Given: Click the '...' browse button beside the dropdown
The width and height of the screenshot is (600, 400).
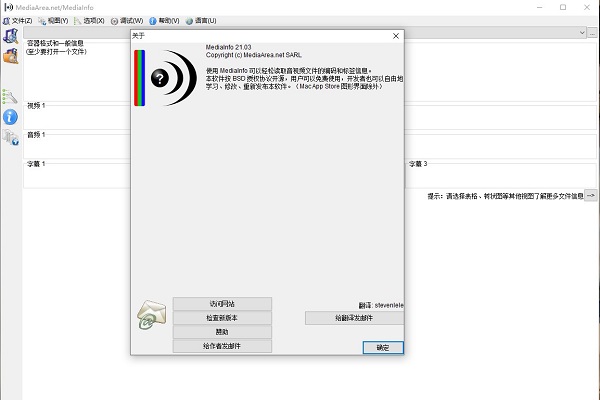Looking at the screenshot, I should 592,33.
